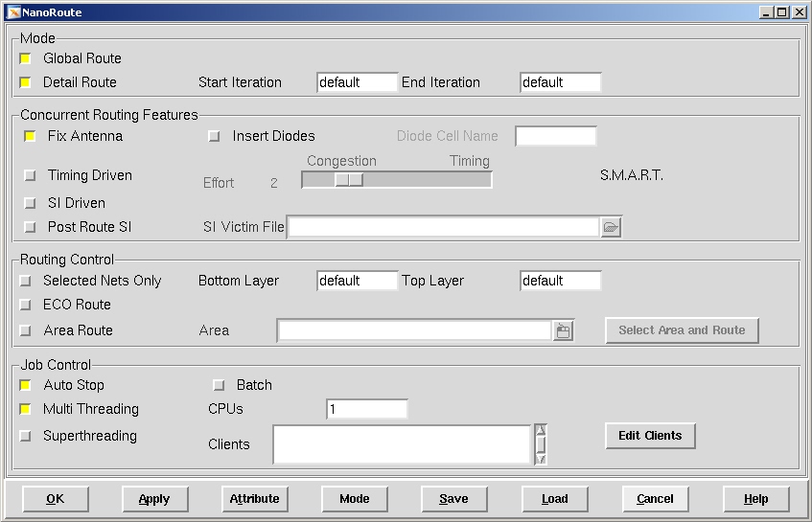This screenshot has height=522, width=812.
Task: Click the Clients list scrollbar thumb
Action: click(x=541, y=444)
